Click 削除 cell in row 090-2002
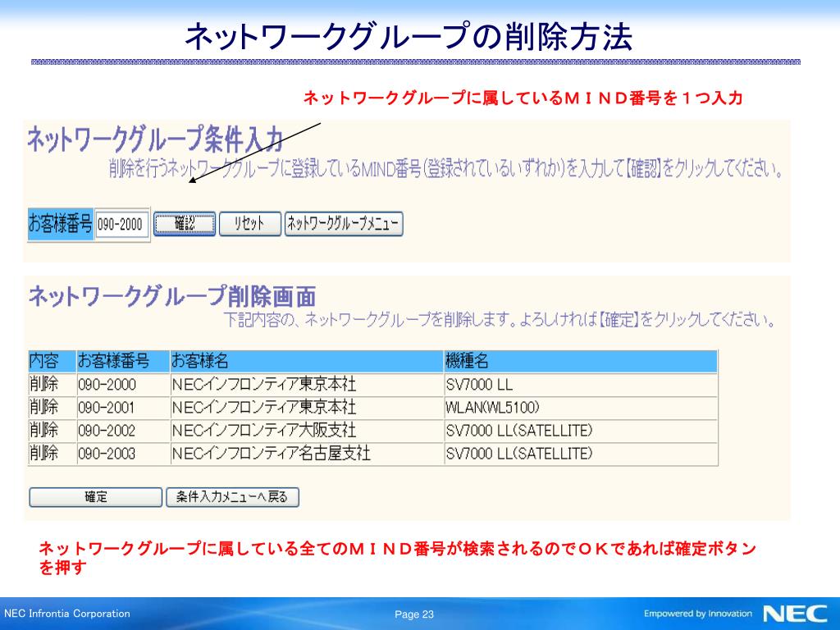The width and height of the screenshot is (840, 630). [52, 431]
